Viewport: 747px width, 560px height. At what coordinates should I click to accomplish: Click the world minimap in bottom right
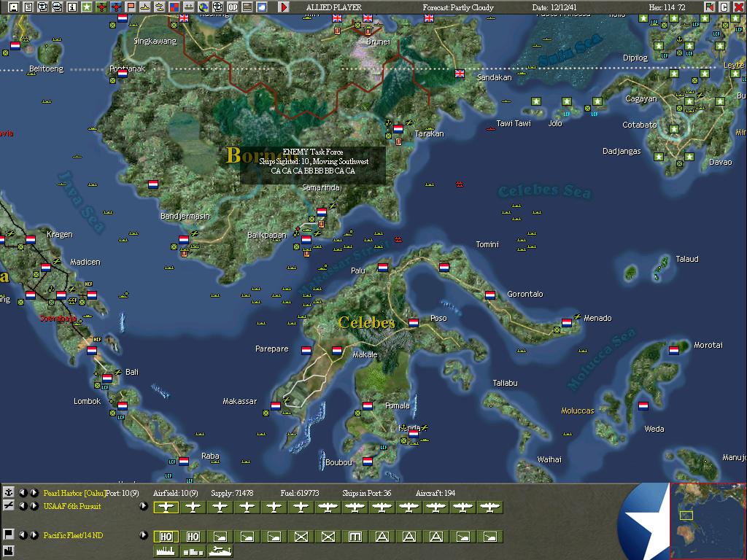pos(708,521)
